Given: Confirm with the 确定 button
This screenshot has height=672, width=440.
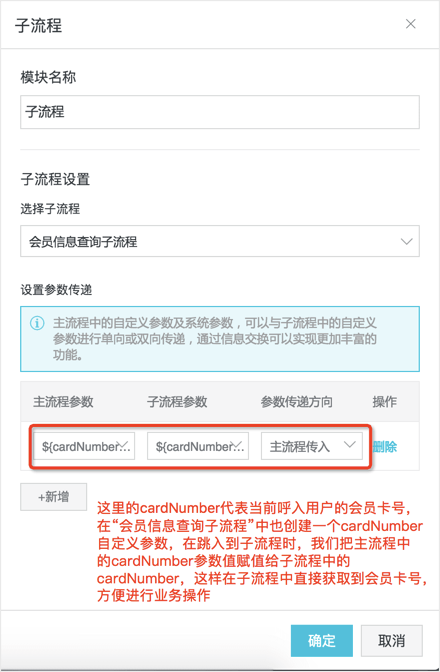Looking at the screenshot, I should point(322,641).
